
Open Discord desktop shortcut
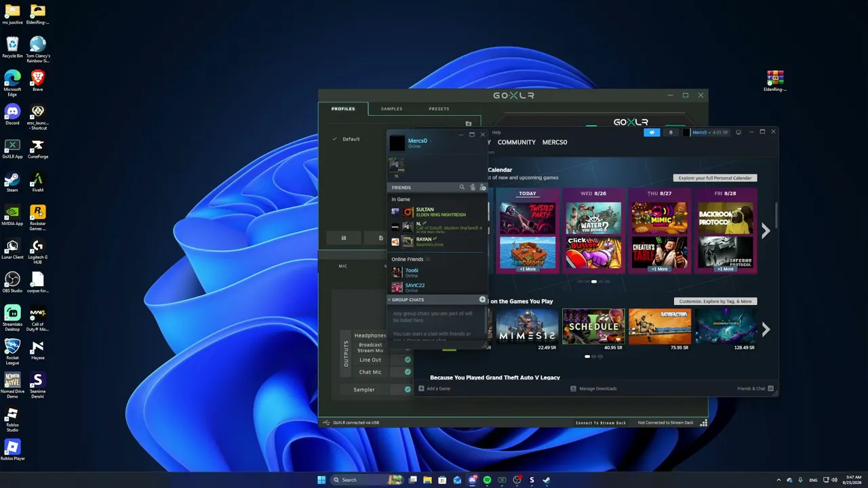click(12, 114)
